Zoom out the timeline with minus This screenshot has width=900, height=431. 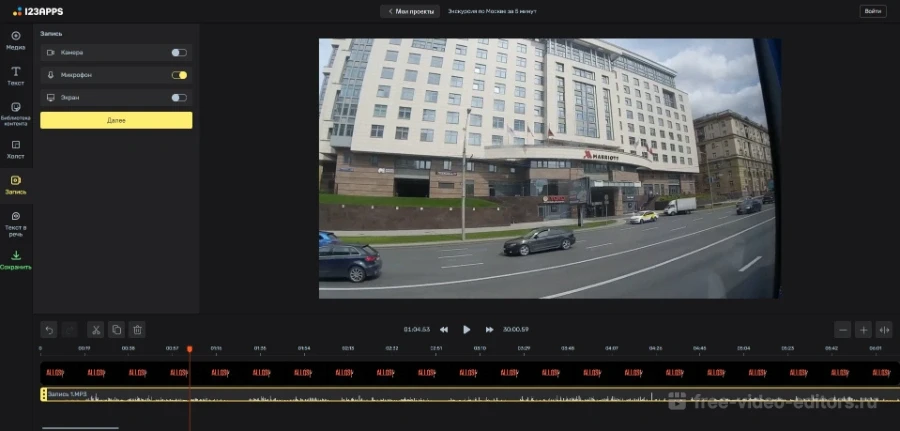point(843,329)
